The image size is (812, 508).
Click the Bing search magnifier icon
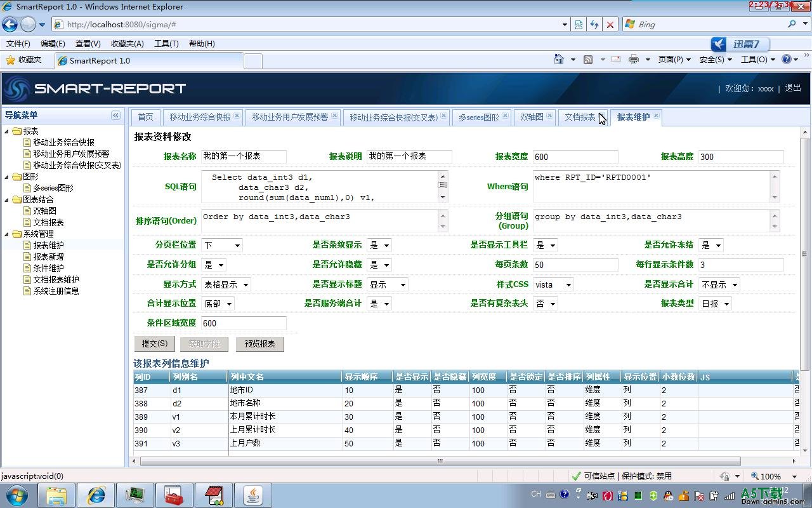[792, 24]
